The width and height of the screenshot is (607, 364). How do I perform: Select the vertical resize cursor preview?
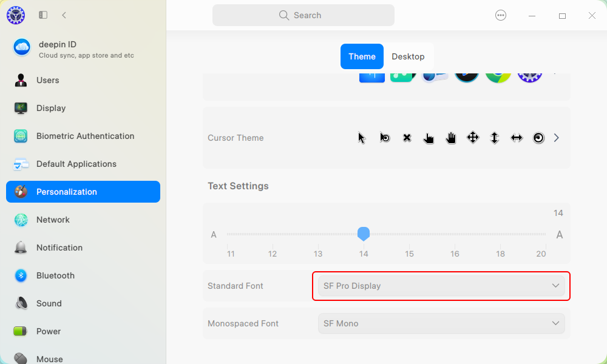(x=494, y=138)
